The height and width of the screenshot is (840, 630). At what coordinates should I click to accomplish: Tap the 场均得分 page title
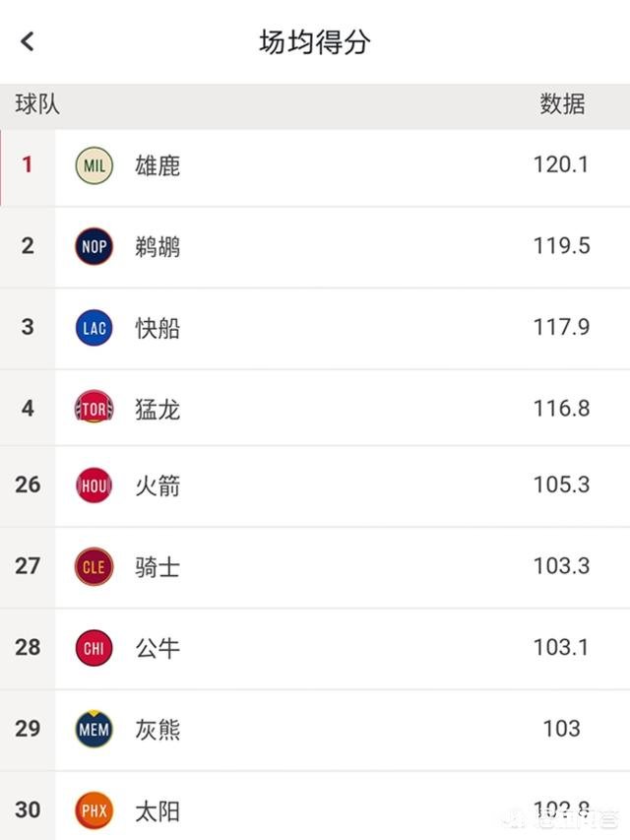[315, 41]
